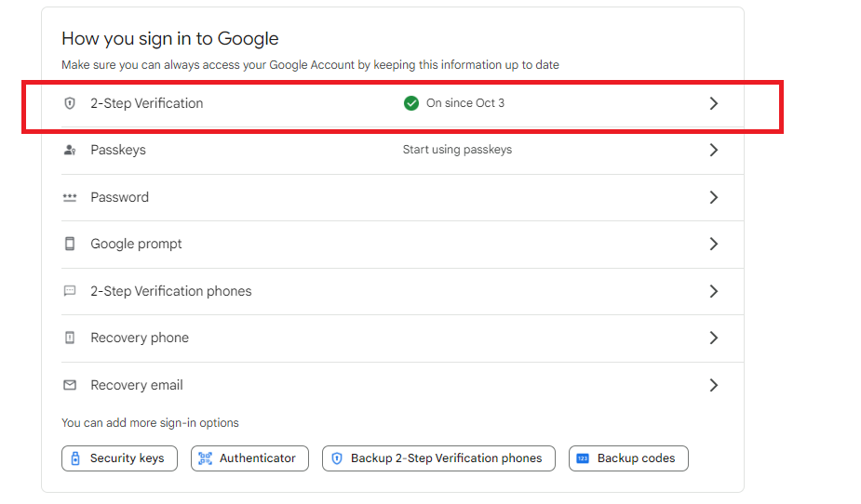Image resolution: width=861 pixels, height=504 pixels.
Task: Click the Google prompt phone icon
Action: click(x=69, y=244)
